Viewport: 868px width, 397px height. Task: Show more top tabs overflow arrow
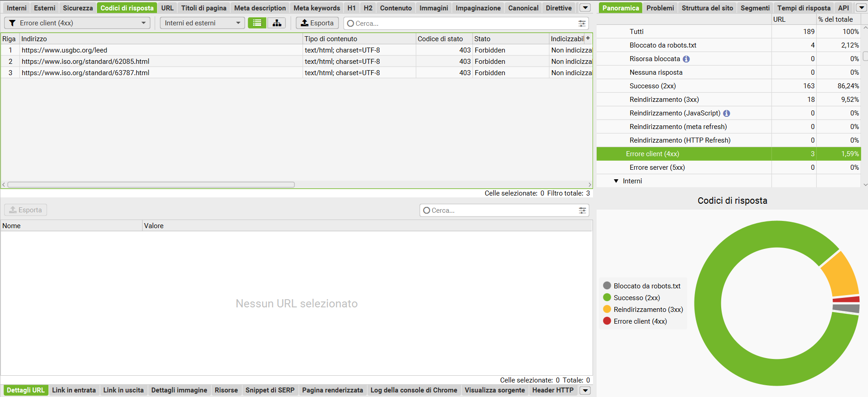pyautogui.click(x=585, y=8)
